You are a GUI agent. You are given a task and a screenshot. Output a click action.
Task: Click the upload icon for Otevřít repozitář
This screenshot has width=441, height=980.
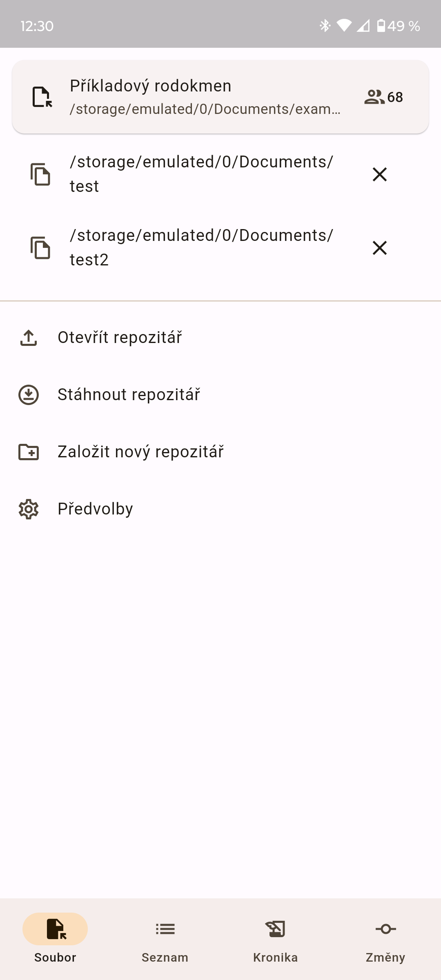pyautogui.click(x=29, y=338)
